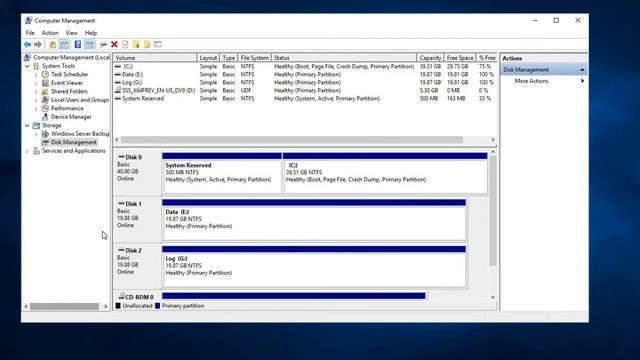
Task: Click the Unallocated black legend swatch
Action: [118, 306]
